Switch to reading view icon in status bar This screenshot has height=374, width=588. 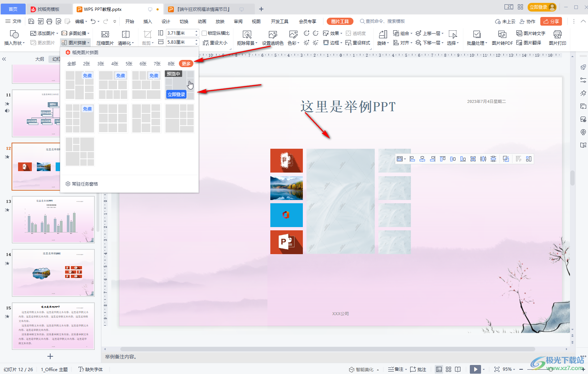point(458,369)
